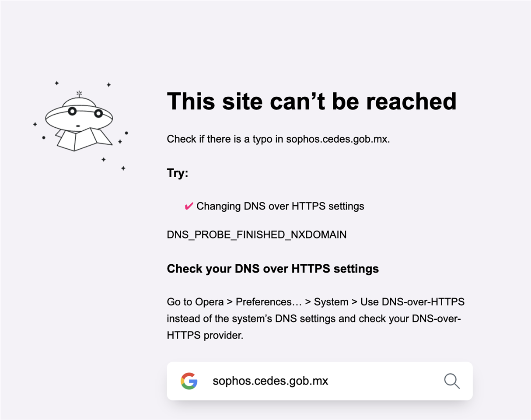Click the DNS_PROBE_FINISHED_NXDOMAIN error code
The height and width of the screenshot is (420, 531).
click(257, 235)
